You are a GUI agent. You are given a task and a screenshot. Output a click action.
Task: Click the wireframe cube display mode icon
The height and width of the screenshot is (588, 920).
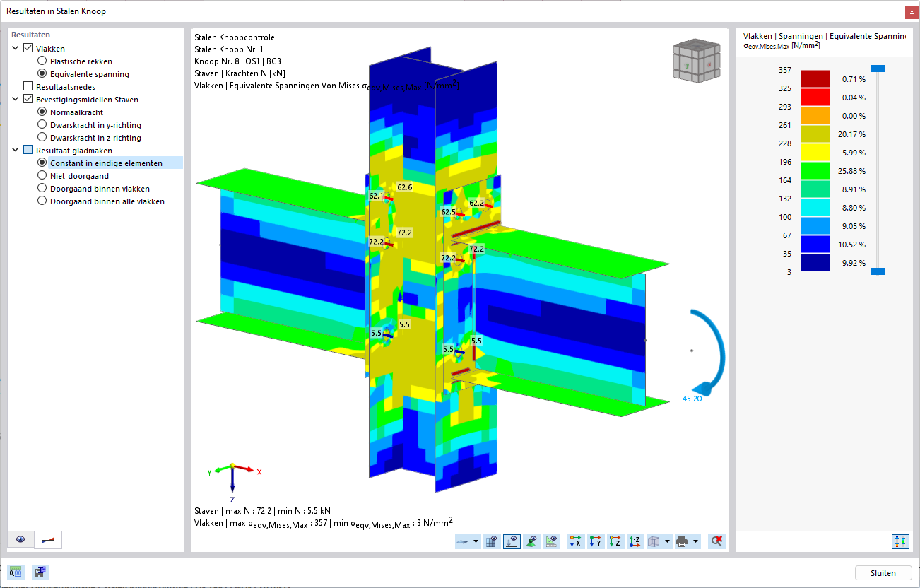click(654, 542)
